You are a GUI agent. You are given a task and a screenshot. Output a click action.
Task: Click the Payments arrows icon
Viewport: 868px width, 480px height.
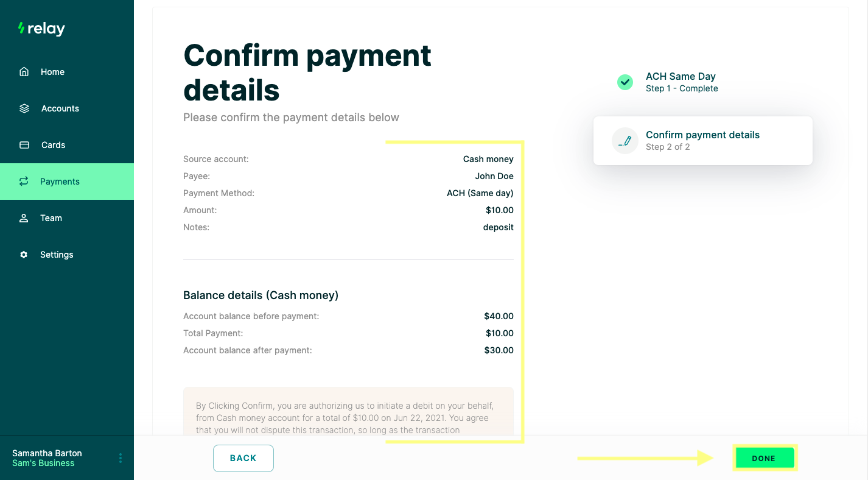[x=24, y=182]
